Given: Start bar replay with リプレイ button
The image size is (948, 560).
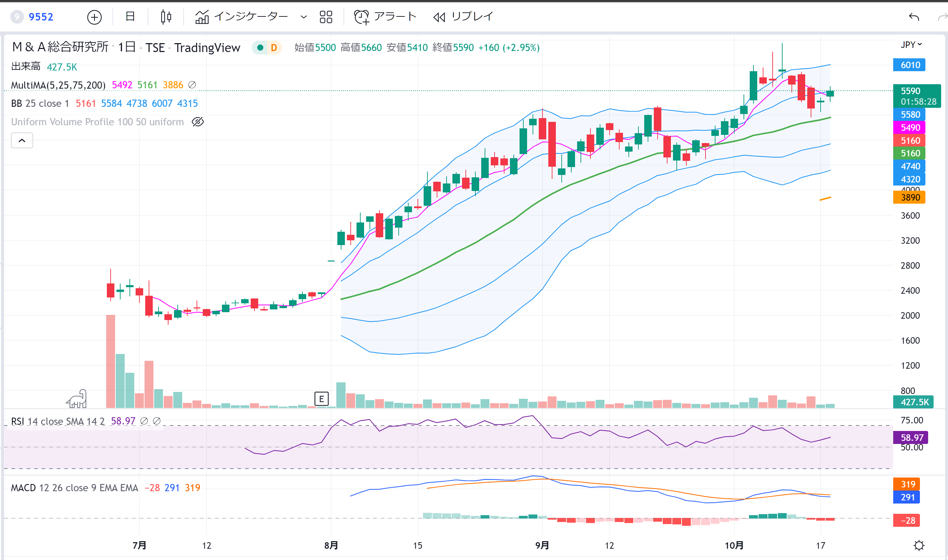Looking at the screenshot, I should (x=463, y=17).
